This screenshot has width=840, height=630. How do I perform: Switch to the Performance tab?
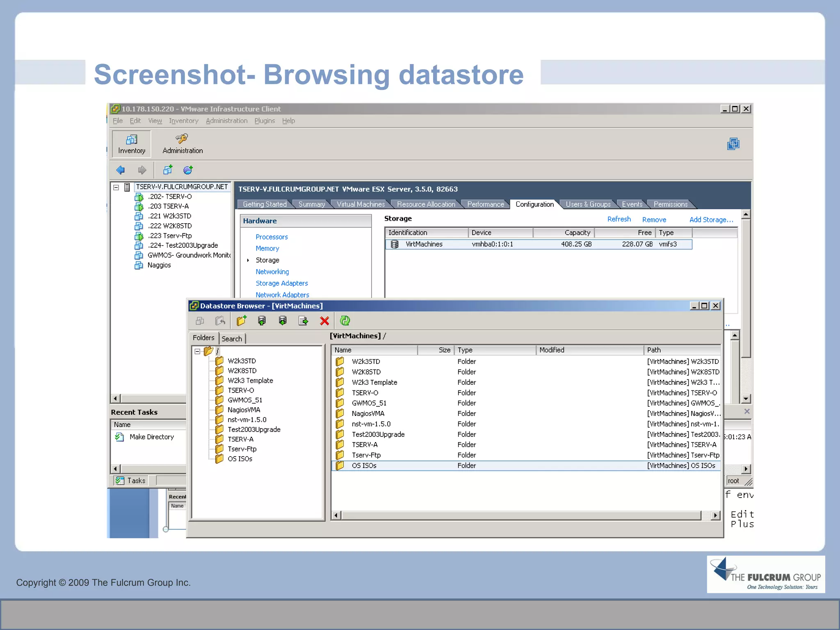click(486, 204)
